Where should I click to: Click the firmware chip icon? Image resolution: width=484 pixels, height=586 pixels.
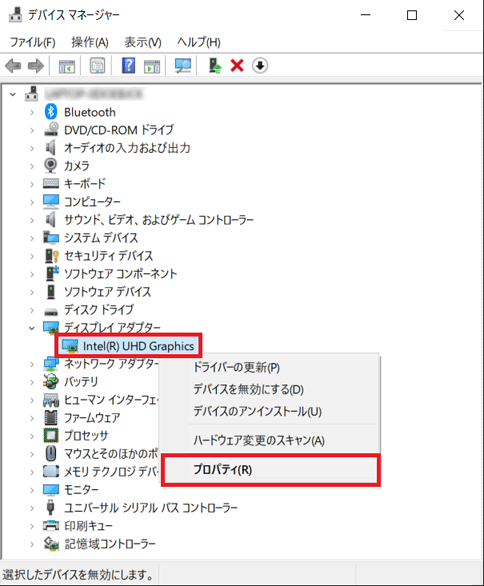coord(51,417)
